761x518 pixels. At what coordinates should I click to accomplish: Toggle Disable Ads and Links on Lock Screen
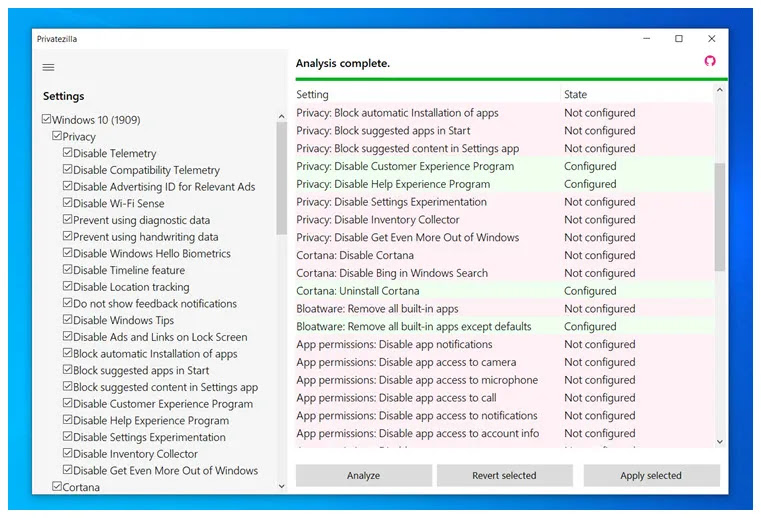[x=67, y=336]
